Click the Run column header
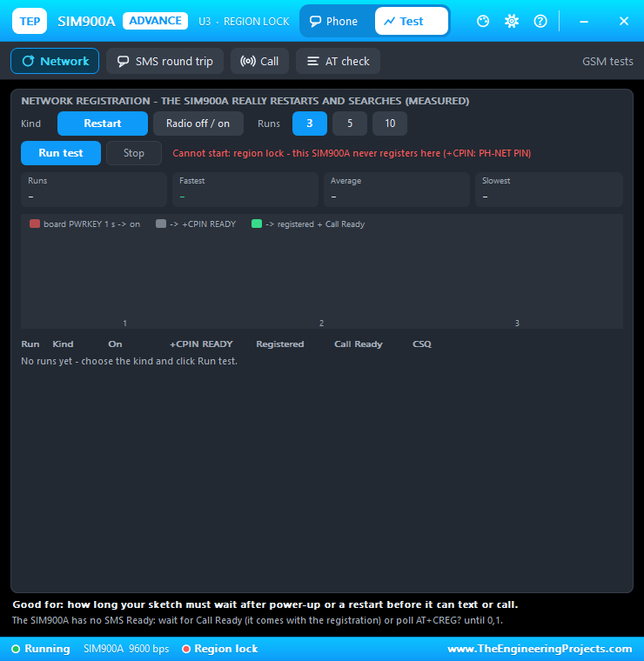Image resolution: width=644 pixels, height=661 pixels. click(x=30, y=344)
